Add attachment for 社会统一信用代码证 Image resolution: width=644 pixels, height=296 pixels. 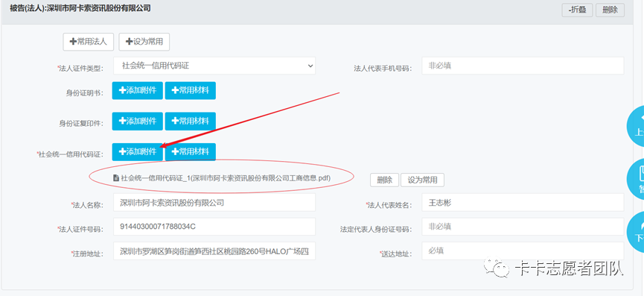tap(137, 151)
